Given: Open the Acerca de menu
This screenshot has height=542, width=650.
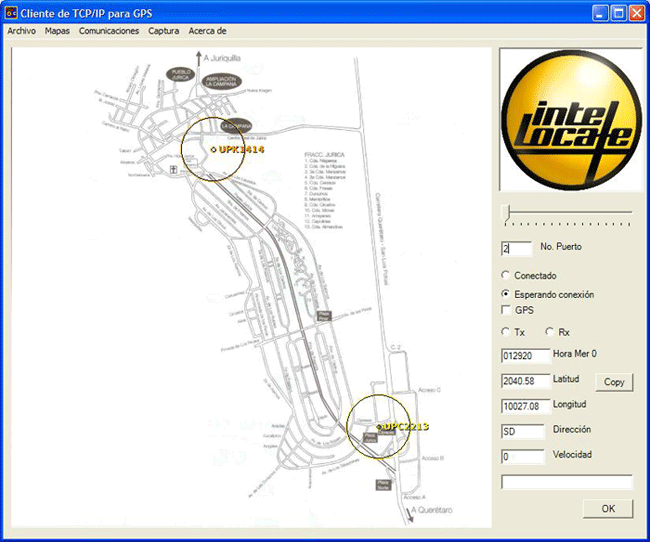Looking at the screenshot, I should point(207,31).
